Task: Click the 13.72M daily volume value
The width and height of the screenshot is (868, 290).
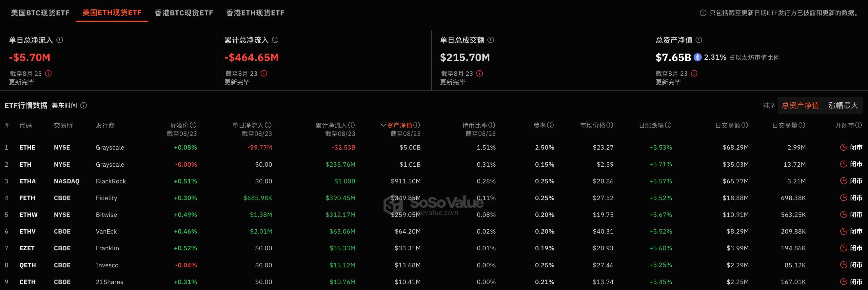Action: point(794,164)
